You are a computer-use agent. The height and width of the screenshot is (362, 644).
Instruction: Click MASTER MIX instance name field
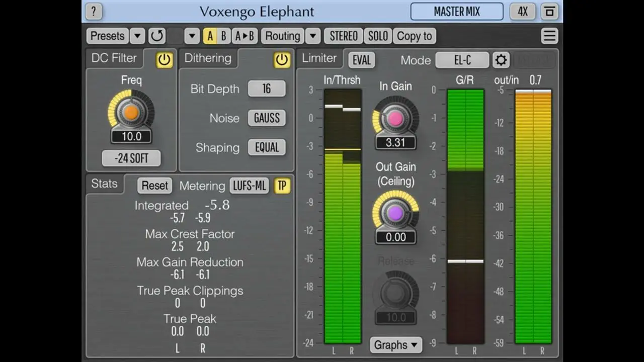click(457, 11)
